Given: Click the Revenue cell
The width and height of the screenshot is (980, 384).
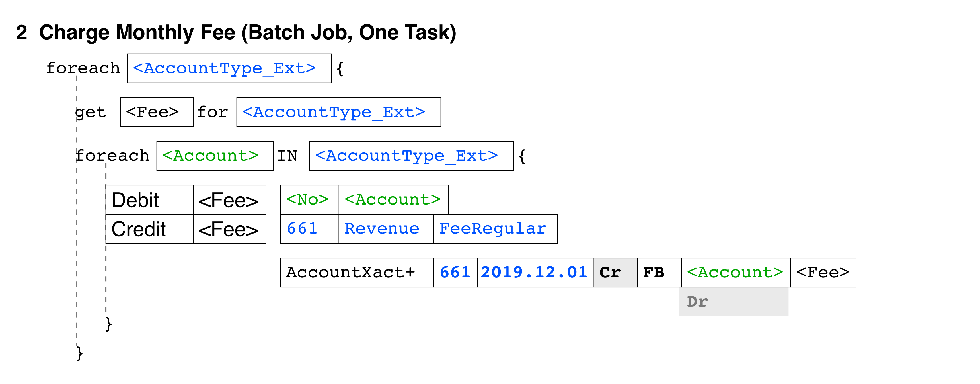Looking at the screenshot, I should (386, 229).
